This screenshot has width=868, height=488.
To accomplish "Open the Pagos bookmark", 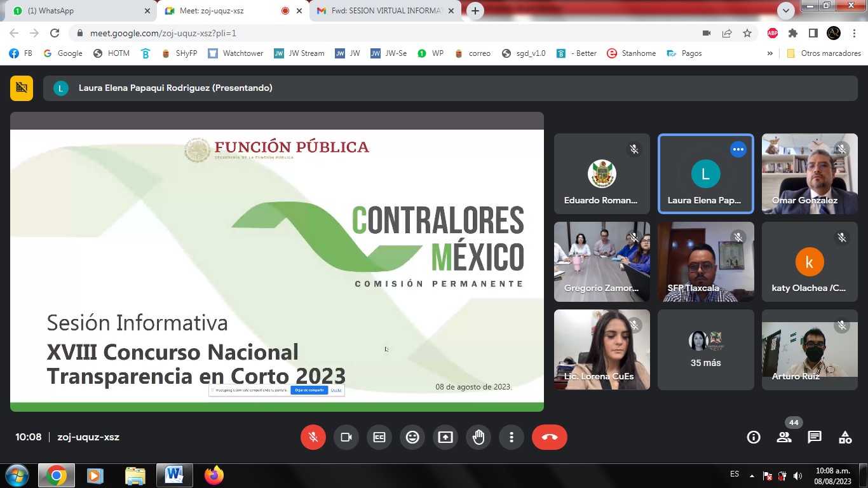I will pyautogui.click(x=684, y=53).
